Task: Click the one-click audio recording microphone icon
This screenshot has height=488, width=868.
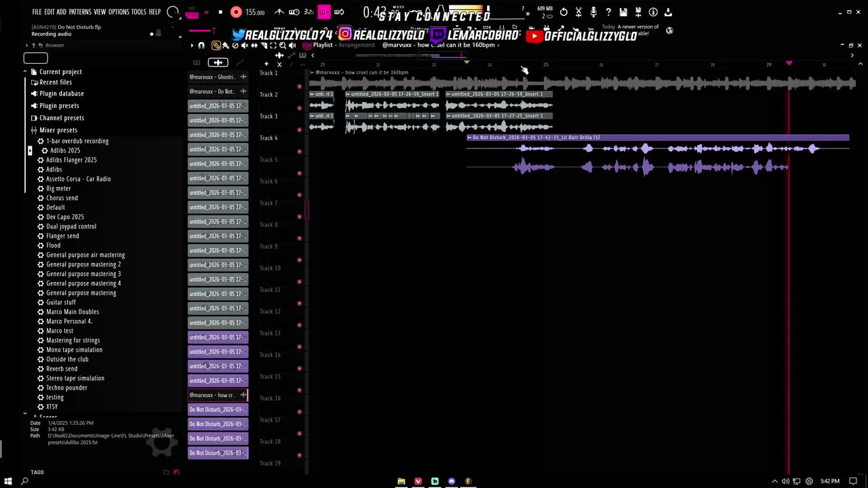Action: coord(593,12)
